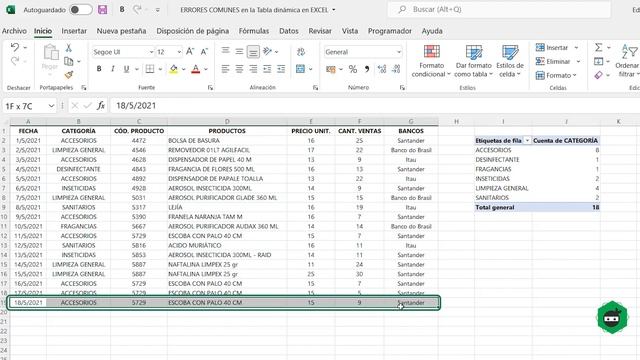This screenshot has width=640, height=360.
Task: Center text horizontally
Action: pyautogui.click(x=239, y=69)
